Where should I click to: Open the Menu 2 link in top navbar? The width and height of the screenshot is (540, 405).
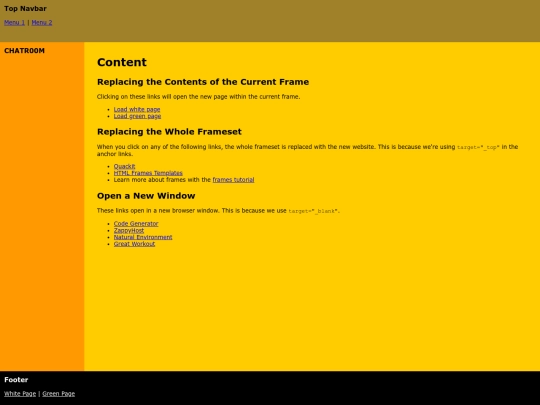(x=42, y=23)
